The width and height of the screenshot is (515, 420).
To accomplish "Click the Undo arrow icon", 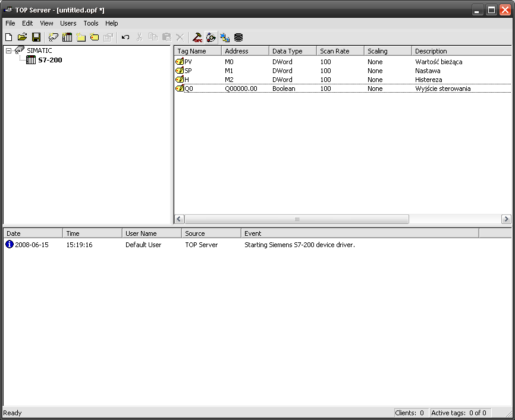I will (125, 37).
